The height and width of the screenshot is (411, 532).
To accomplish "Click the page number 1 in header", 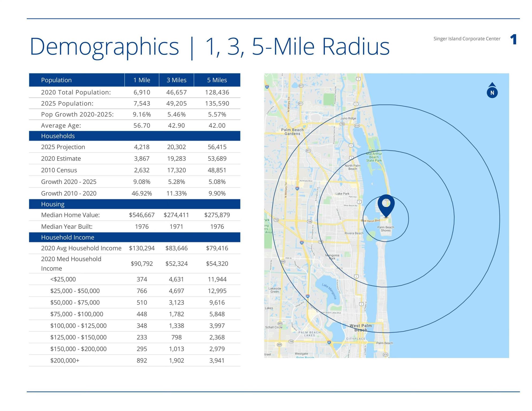I will 513,39.
